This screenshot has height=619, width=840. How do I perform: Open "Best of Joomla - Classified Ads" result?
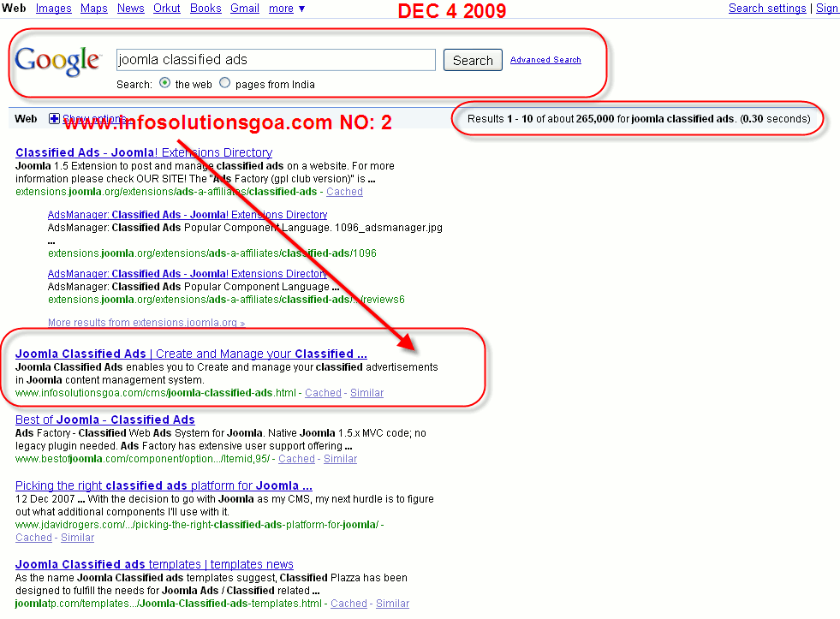click(105, 420)
